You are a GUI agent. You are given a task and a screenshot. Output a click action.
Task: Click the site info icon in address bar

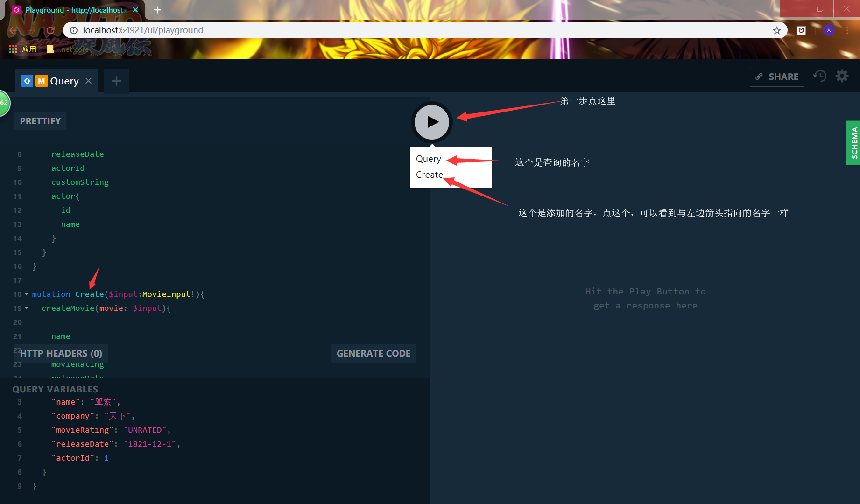click(x=73, y=30)
